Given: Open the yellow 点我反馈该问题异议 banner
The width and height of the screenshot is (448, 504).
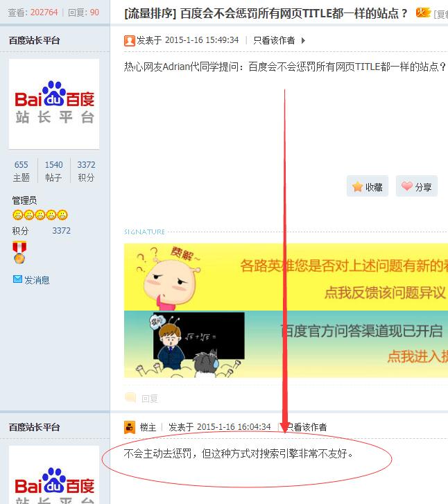Looking at the screenshot, I should pos(286,277).
